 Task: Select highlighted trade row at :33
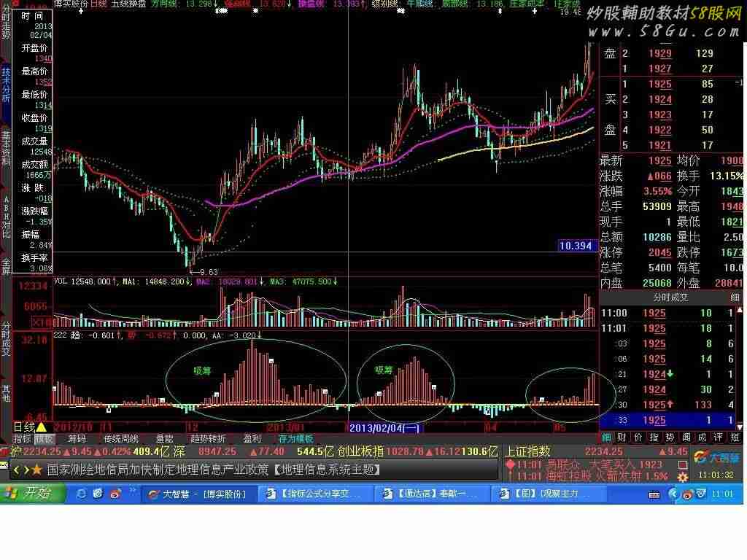coord(668,420)
